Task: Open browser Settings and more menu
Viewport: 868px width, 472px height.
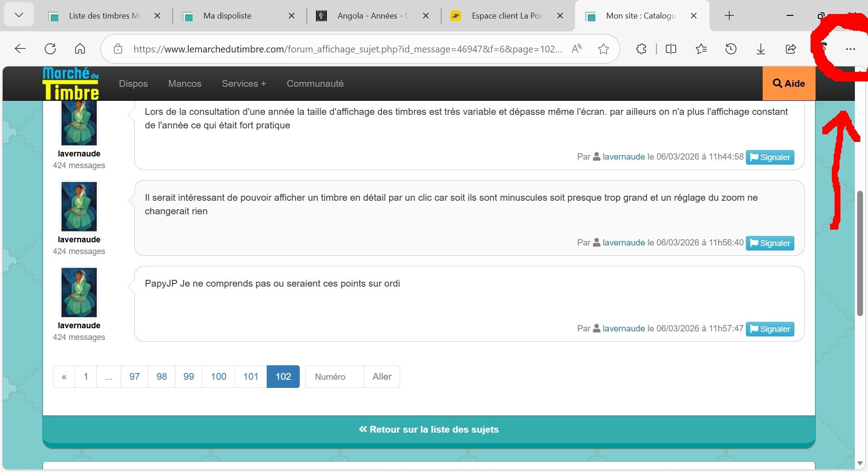Action: (x=850, y=49)
